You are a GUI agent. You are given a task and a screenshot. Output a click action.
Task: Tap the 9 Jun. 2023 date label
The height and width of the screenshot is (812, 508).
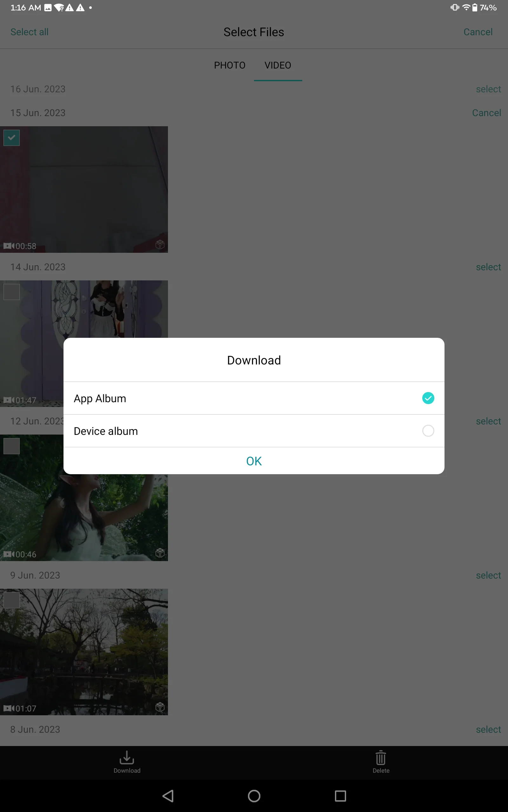[35, 575]
